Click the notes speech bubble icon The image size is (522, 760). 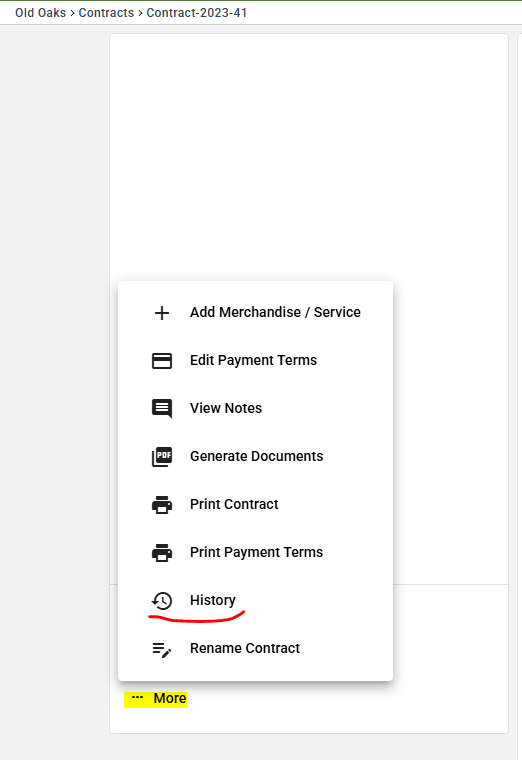click(162, 409)
